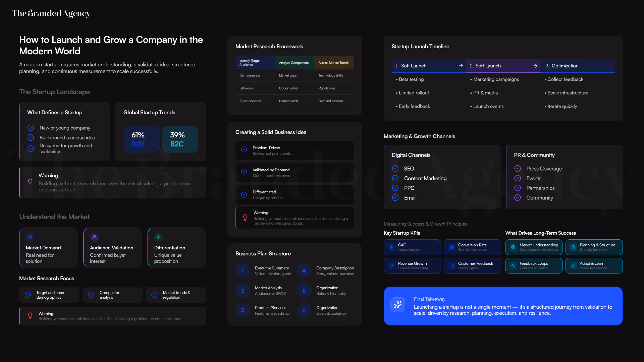This screenshot has height=362, width=644.
Task: Click the check circle beside Press Coverage
Action: [518, 168]
